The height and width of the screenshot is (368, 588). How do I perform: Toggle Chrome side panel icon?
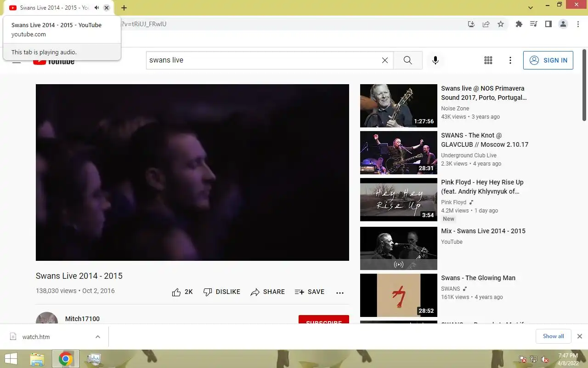click(548, 24)
